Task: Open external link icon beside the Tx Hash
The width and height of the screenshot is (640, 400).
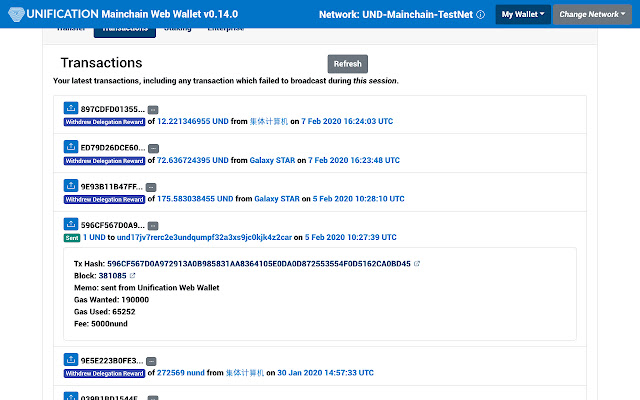Action: point(417,264)
